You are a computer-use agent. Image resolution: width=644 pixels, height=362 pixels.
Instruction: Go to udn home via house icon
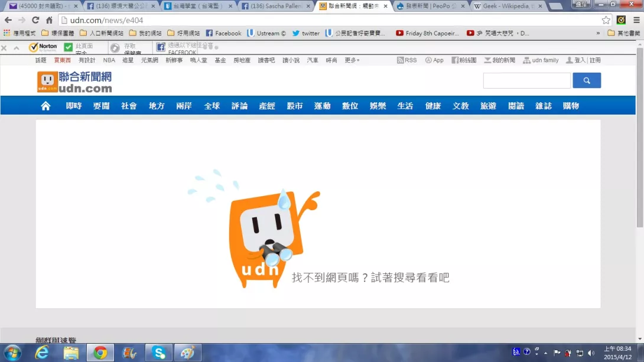45,106
